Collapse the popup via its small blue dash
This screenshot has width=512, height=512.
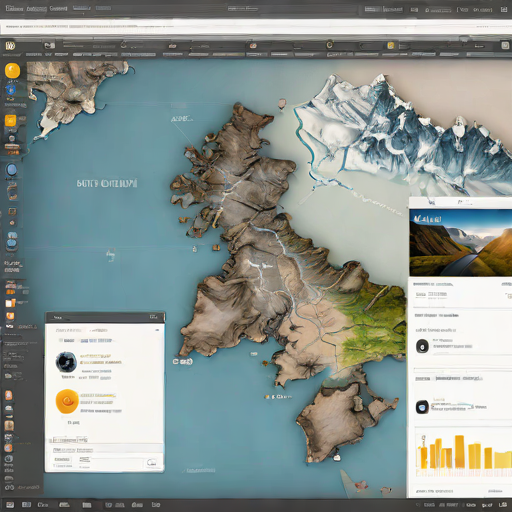coord(157,330)
